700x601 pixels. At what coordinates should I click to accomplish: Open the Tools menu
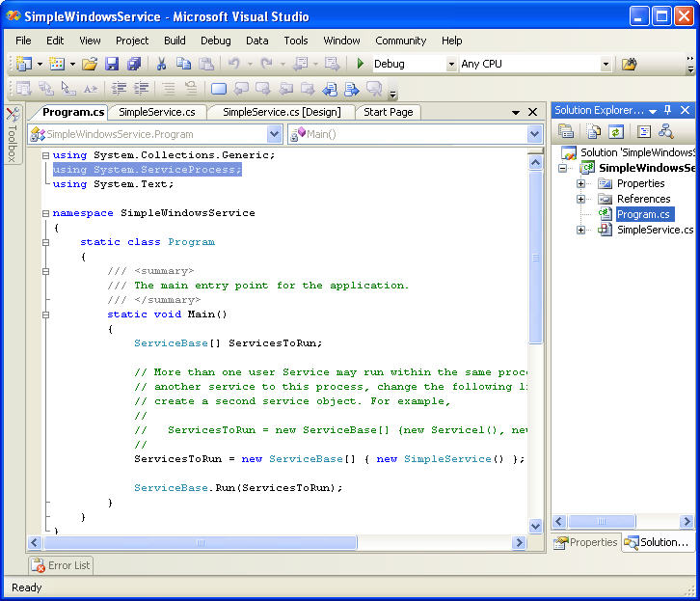pyautogui.click(x=296, y=41)
